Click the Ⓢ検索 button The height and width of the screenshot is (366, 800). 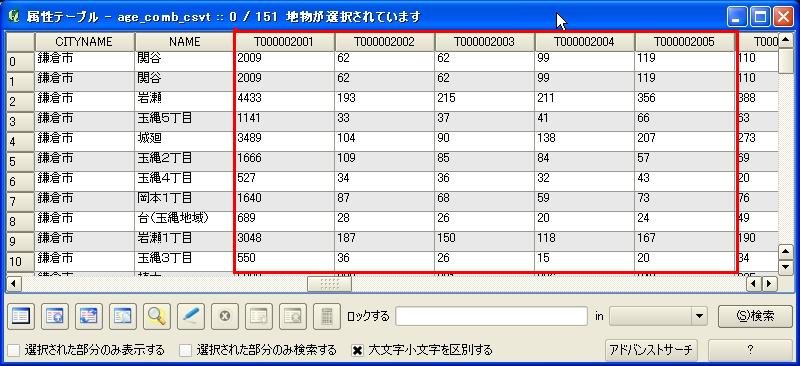pos(756,316)
